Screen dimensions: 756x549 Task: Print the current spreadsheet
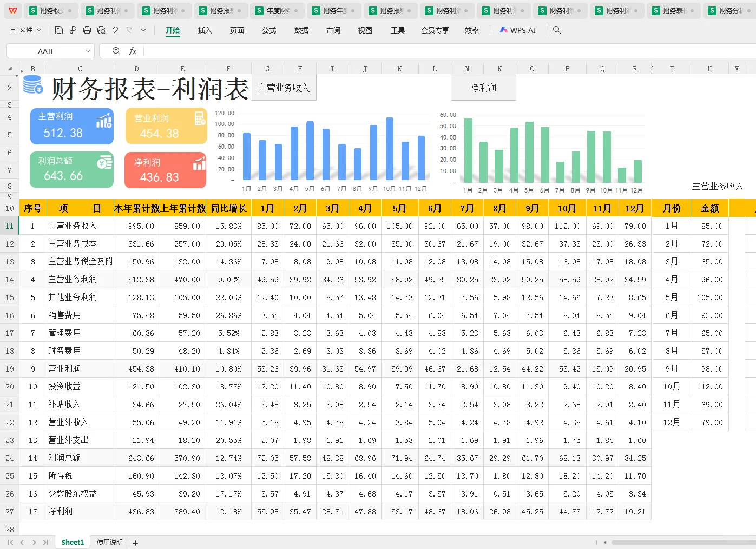pos(87,30)
